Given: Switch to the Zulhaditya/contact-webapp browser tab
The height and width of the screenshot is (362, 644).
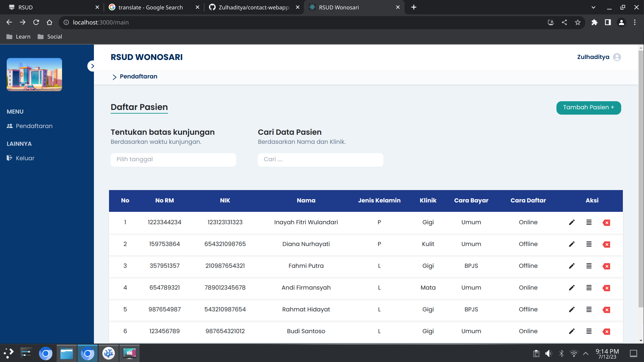Looking at the screenshot, I should click(254, 7).
